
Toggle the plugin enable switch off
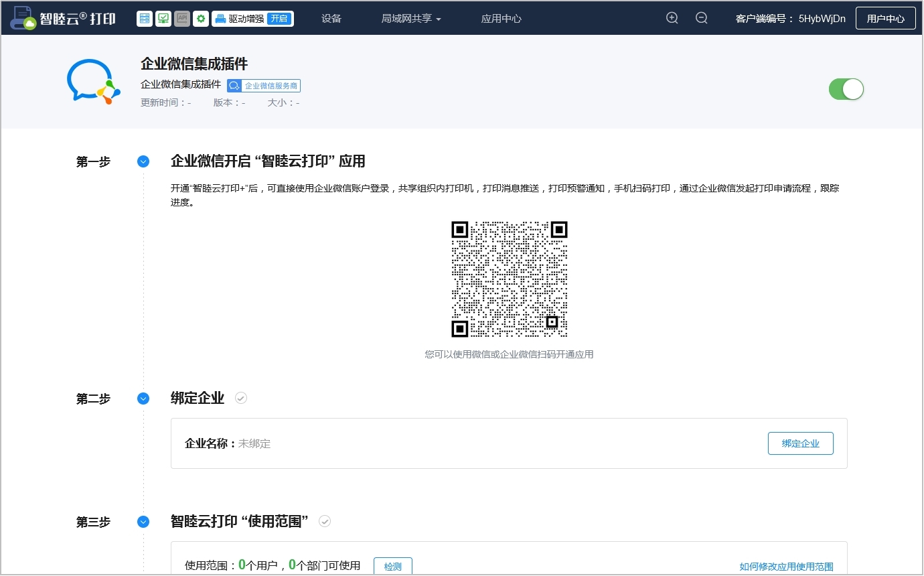(x=846, y=89)
